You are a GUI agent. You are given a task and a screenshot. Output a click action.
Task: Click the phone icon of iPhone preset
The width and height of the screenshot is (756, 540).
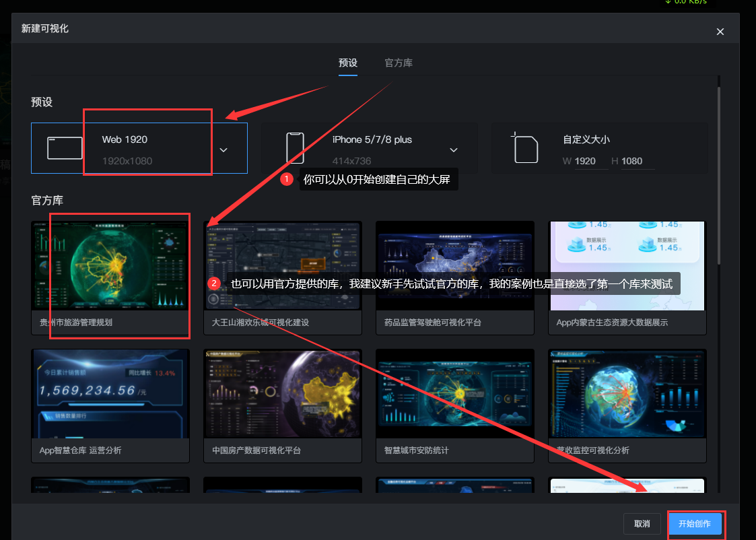pyautogui.click(x=295, y=148)
